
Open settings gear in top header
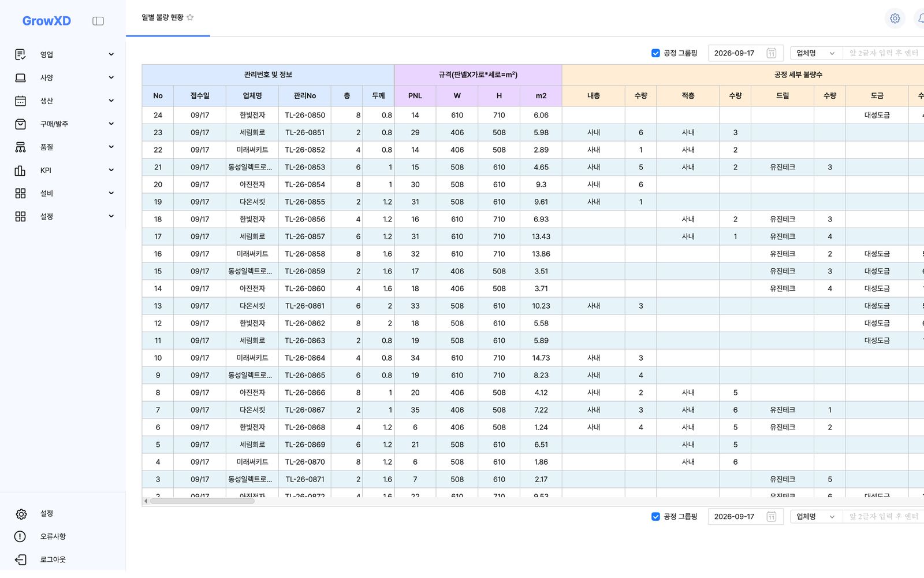[895, 18]
